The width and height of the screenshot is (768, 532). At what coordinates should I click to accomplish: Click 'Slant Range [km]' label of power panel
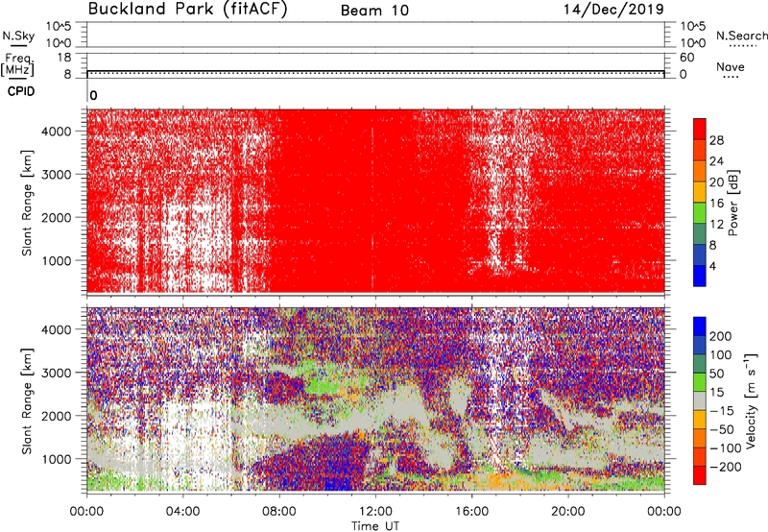pyautogui.click(x=27, y=203)
